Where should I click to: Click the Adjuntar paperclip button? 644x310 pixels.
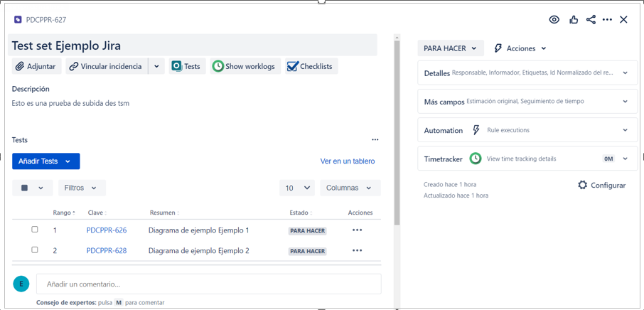tap(36, 66)
